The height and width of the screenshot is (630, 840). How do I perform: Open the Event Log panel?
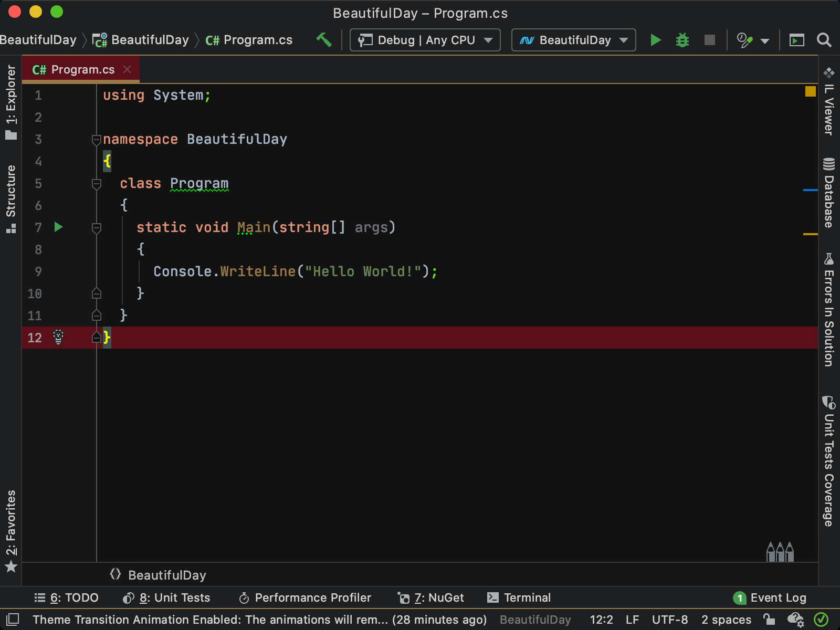click(x=770, y=597)
